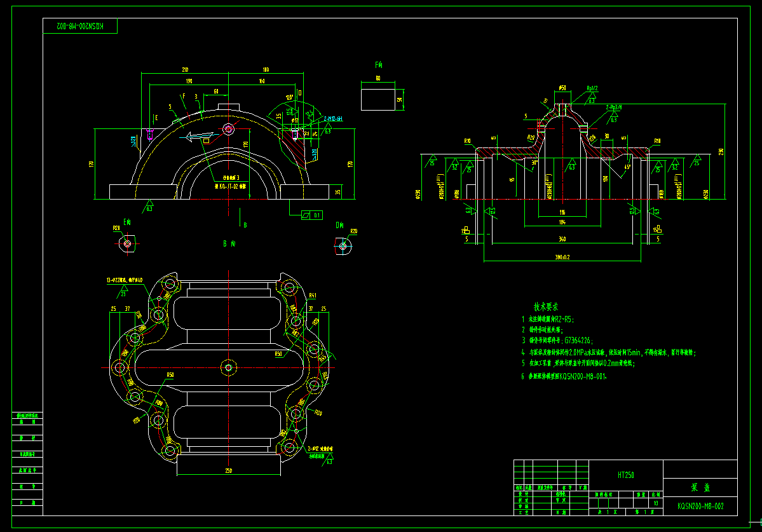Click the HT250 material text in title block
The height and width of the screenshot is (532, 762).
coord(625,475)
